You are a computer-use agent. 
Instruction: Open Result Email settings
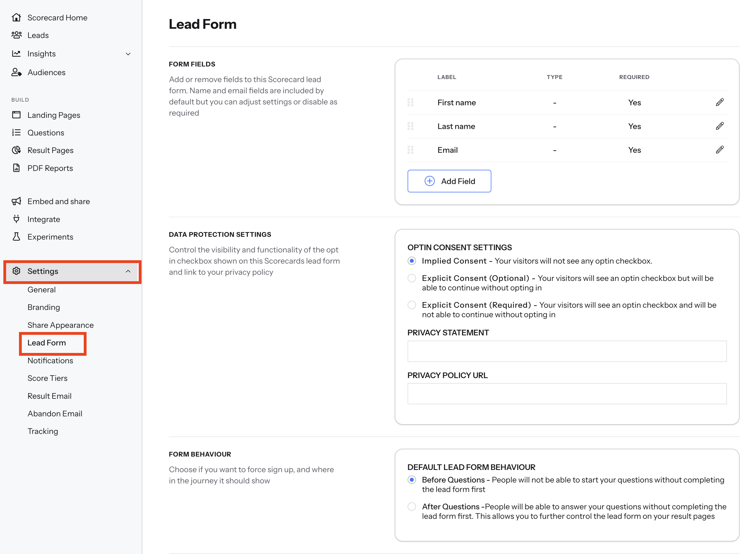(49, 396)
